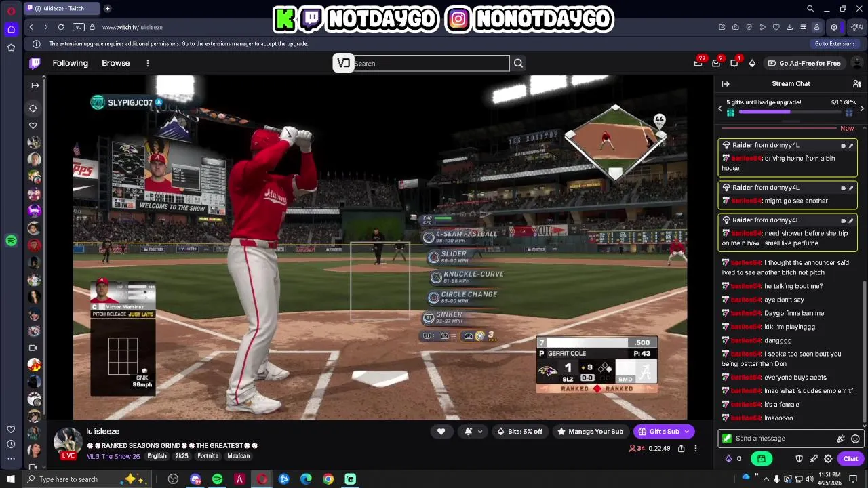Viewport: 868px width, 488px height.
Task: Open the moderator shield tools icon
Action: [x=799, y=459]
